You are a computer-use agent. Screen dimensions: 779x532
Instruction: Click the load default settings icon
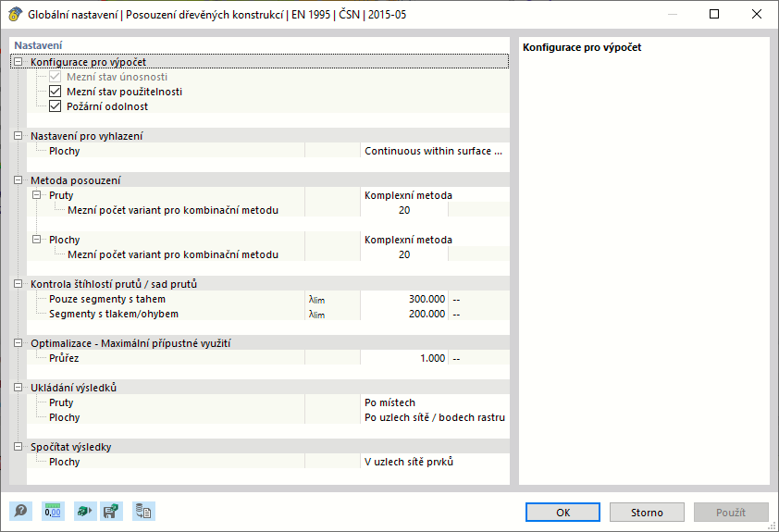pyautogui.click(x=84, y=510)
